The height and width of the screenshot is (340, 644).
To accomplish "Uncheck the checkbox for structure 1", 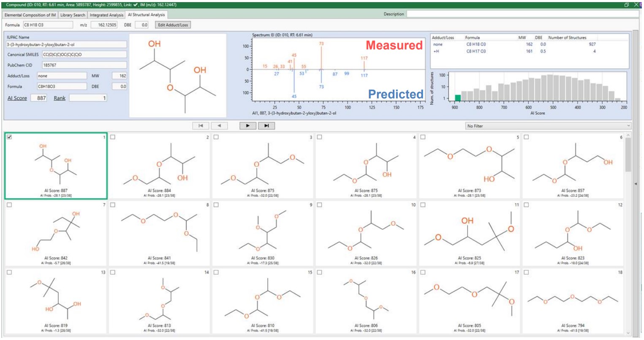I will pos(10,137).
